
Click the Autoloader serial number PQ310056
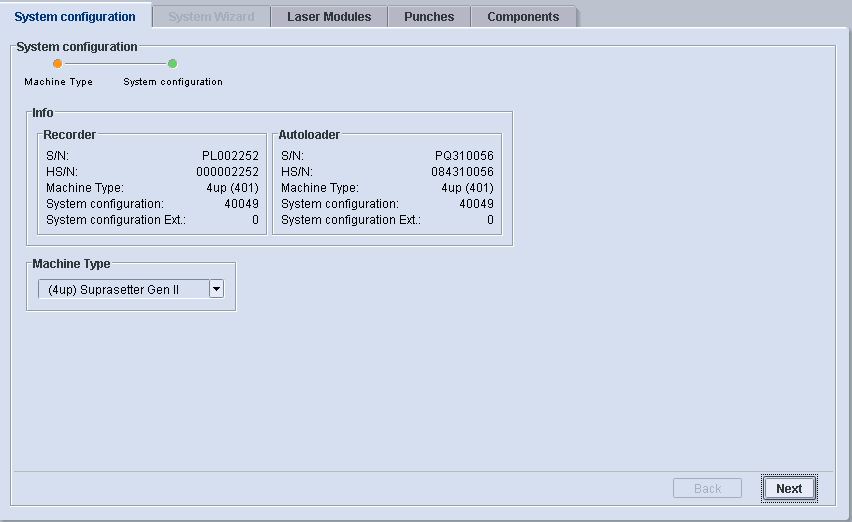(464, 156)
